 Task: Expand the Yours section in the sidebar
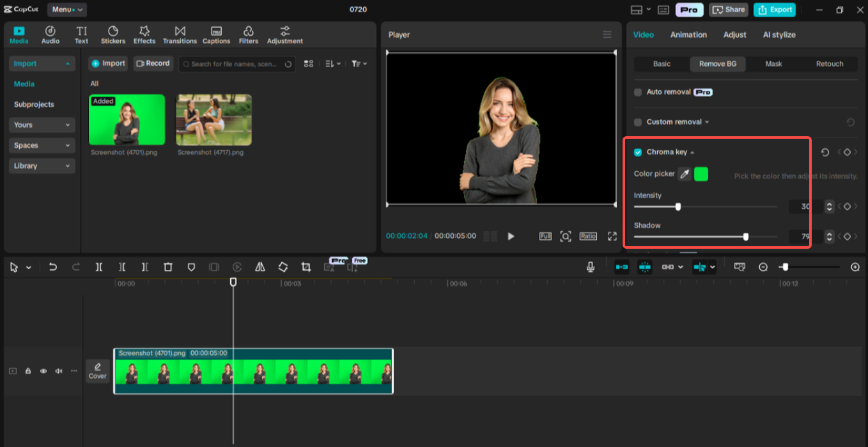[x=42, y=125]
